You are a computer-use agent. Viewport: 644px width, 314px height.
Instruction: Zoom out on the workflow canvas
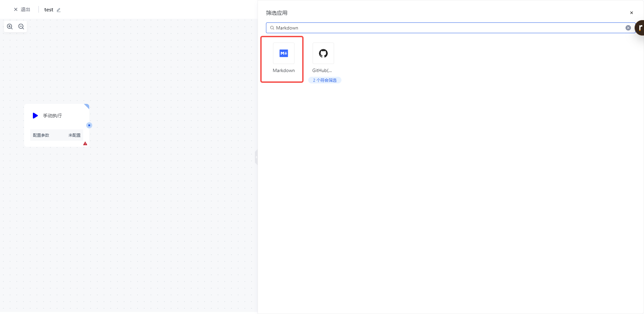(21, 26)
